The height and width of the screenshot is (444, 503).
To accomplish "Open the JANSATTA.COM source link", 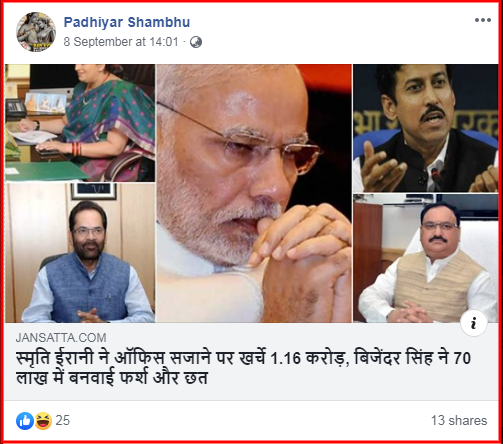I will (x=61, y=338).
